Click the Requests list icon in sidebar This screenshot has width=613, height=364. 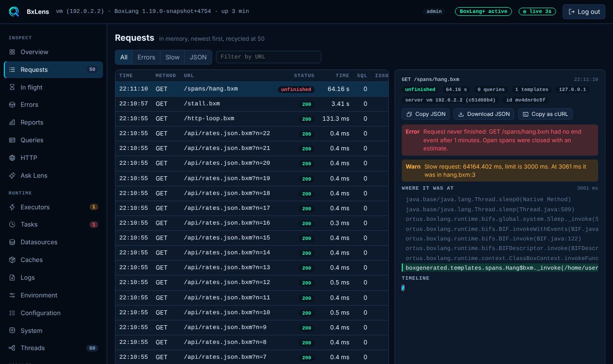[12, 69]
